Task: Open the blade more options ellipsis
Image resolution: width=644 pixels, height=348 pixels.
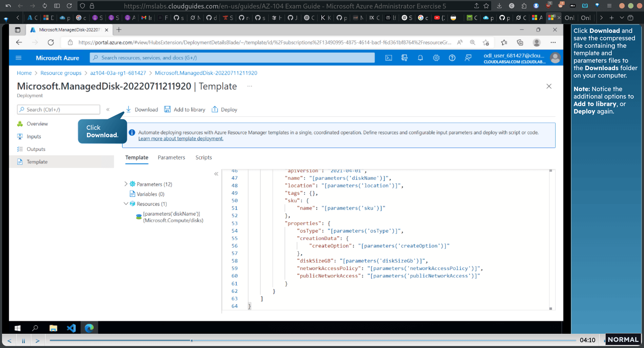Action: 250,86
